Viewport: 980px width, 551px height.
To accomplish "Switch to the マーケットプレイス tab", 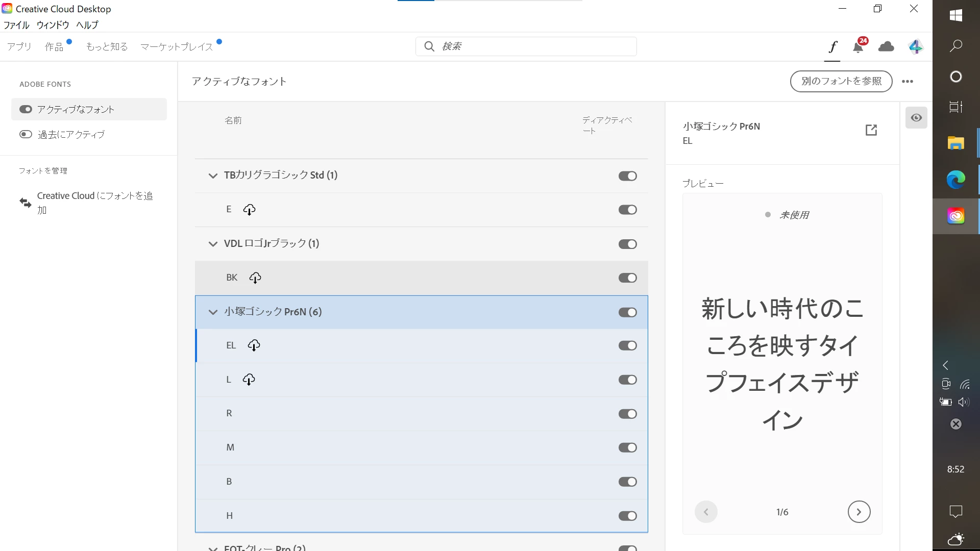I will [177, 47].
